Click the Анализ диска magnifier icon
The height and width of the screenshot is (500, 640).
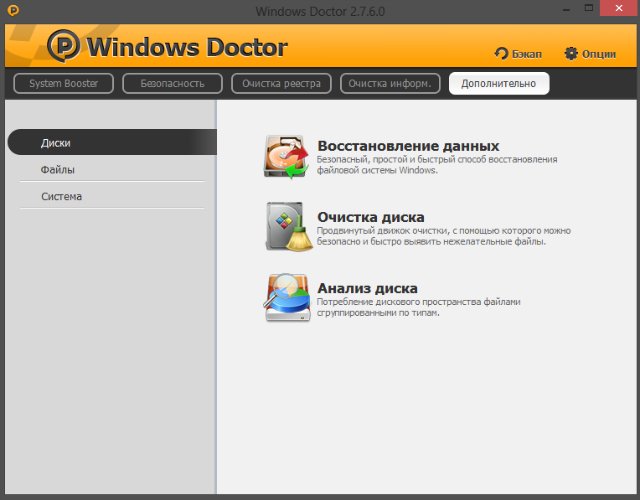click(287, 297)
